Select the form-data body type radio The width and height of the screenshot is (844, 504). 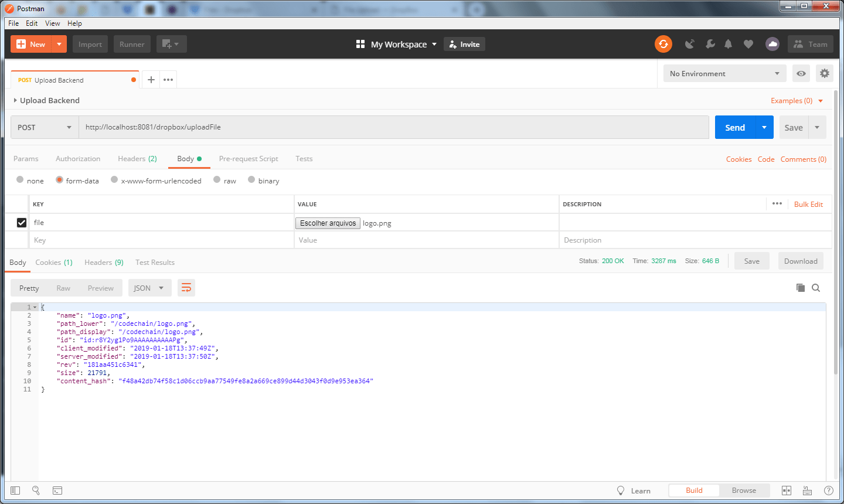[59, 180]
